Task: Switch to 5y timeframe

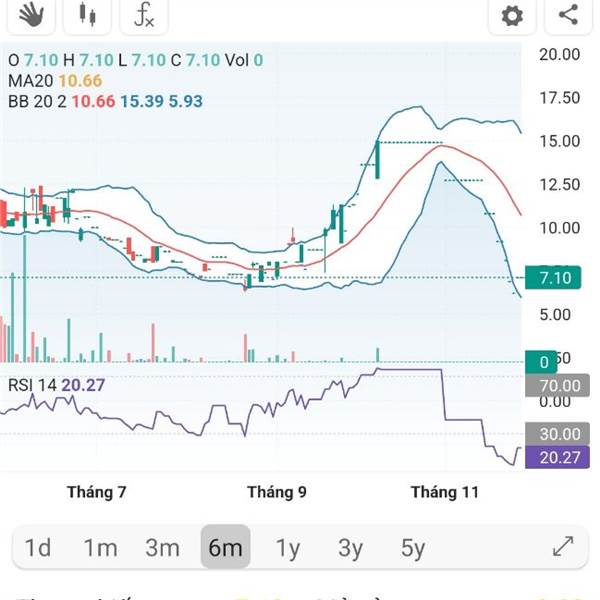Action: pos(413,548)
